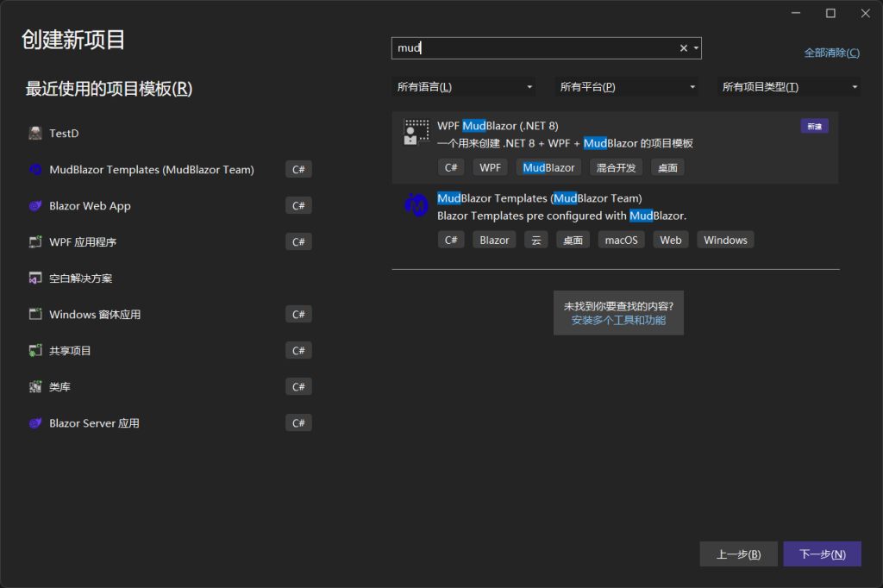Click the WPF MudBlazor (.NET 8) template icon
Screen dimensions: 883x588
click(415, 131)
